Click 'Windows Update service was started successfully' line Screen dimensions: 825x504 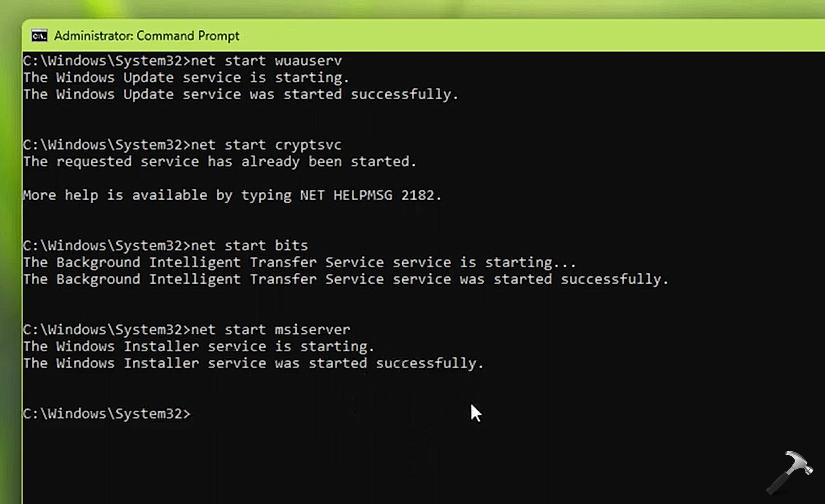241,95
